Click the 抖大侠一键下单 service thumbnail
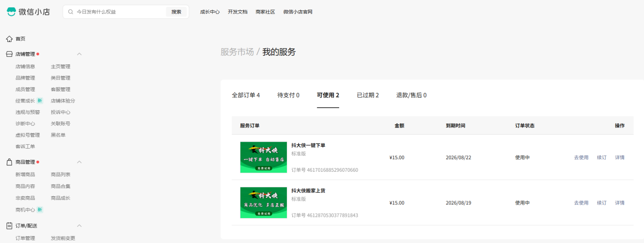The height and width of the screenshot is (243, 644). point(264,157)
